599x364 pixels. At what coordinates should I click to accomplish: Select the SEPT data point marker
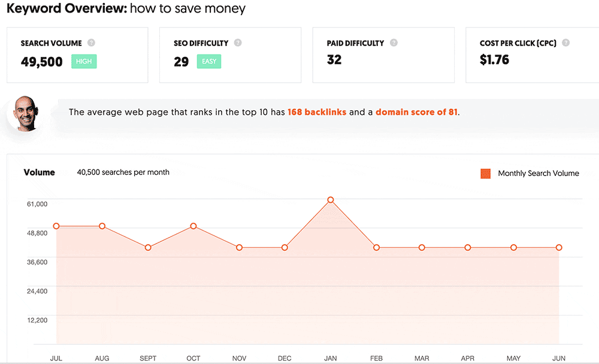(148, 248)
